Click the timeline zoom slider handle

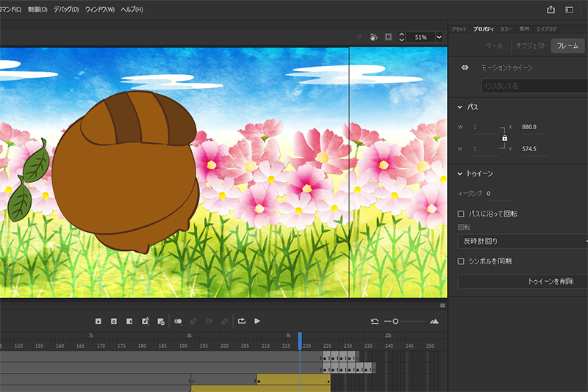click(x=395, y=321)
